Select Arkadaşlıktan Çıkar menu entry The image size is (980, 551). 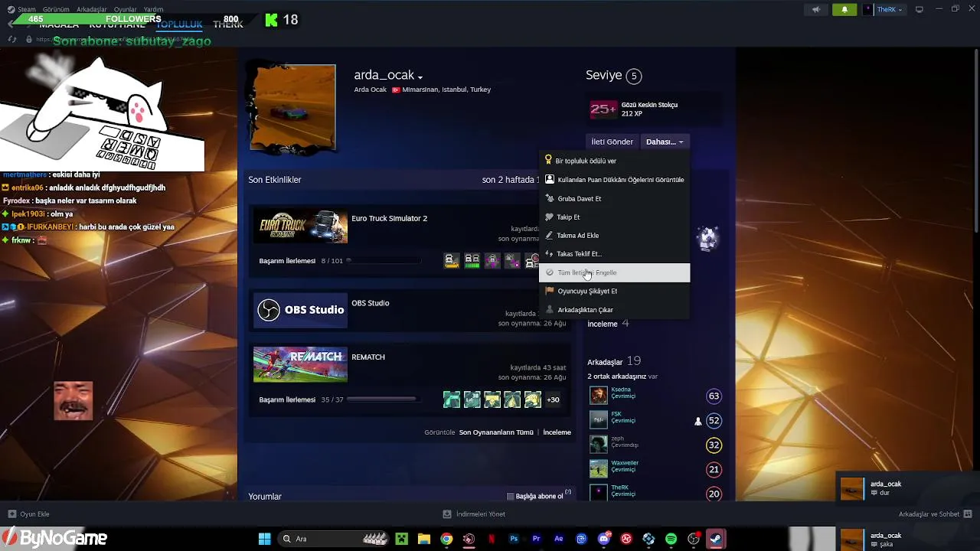(x=614, y=309)
